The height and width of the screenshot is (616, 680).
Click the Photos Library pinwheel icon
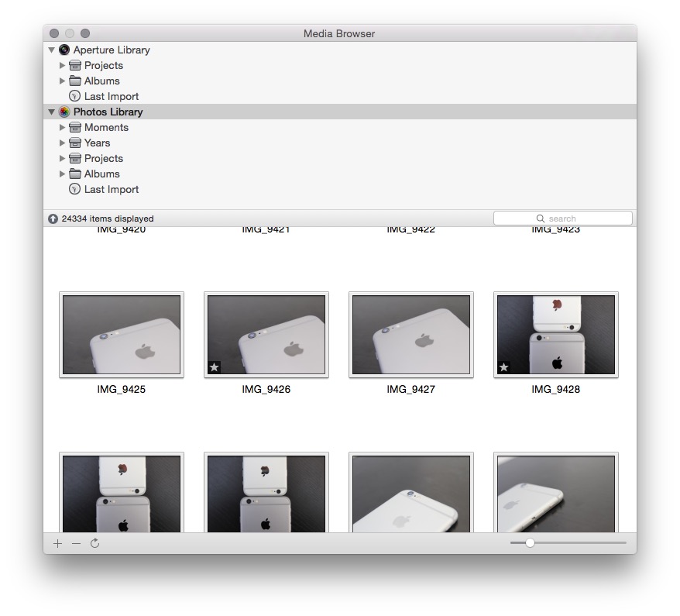(64, 112)
